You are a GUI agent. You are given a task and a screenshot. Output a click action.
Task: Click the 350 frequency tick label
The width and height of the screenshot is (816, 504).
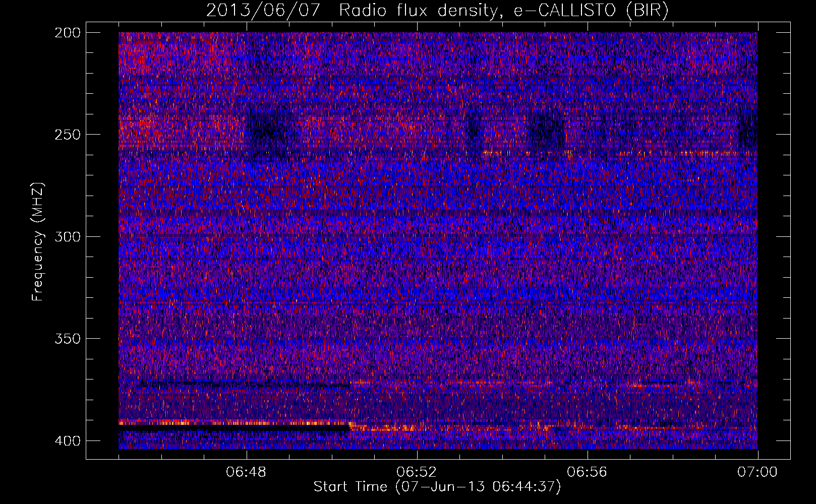(x=68, y=339)
